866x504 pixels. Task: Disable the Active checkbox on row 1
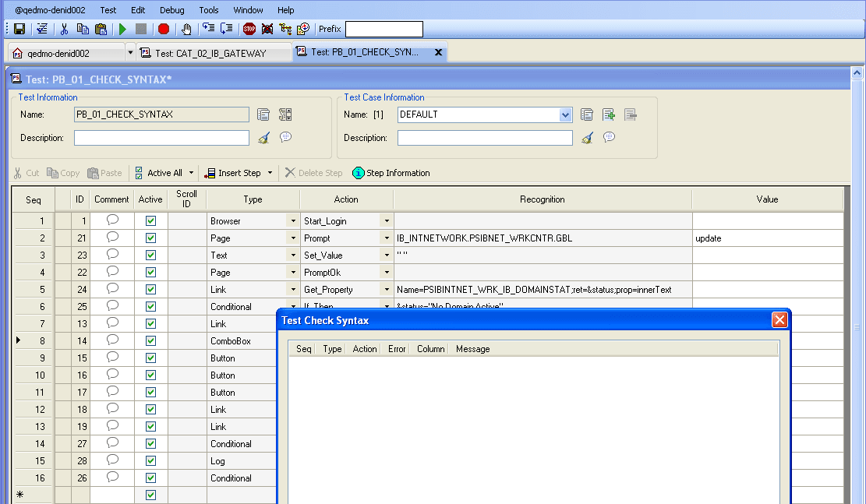click(x=150, y=220)
